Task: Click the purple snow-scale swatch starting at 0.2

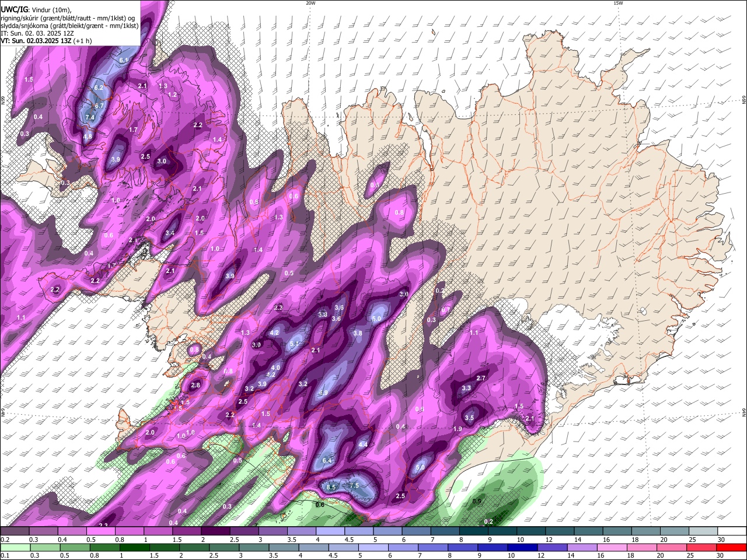Action: tap(15, 531)
